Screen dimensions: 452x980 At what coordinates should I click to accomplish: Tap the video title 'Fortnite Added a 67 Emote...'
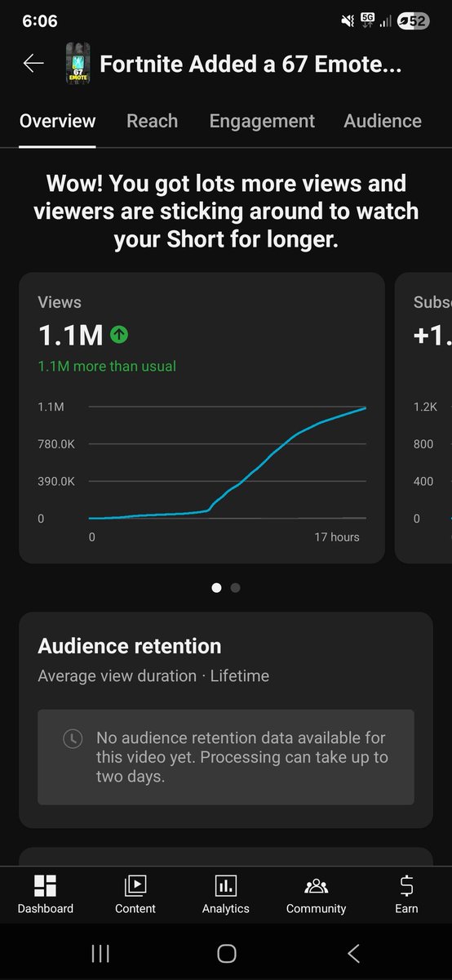(250, 65)
